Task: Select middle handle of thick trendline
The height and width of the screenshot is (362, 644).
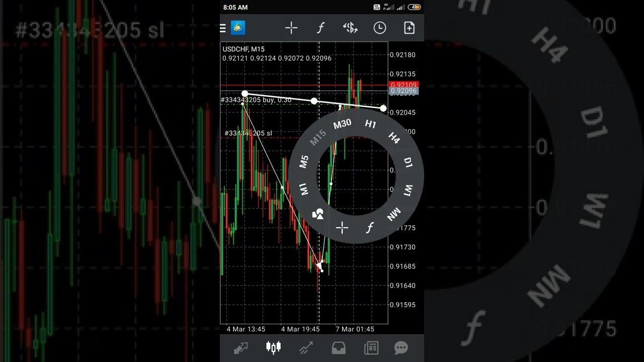Action: tap(314, 101)
